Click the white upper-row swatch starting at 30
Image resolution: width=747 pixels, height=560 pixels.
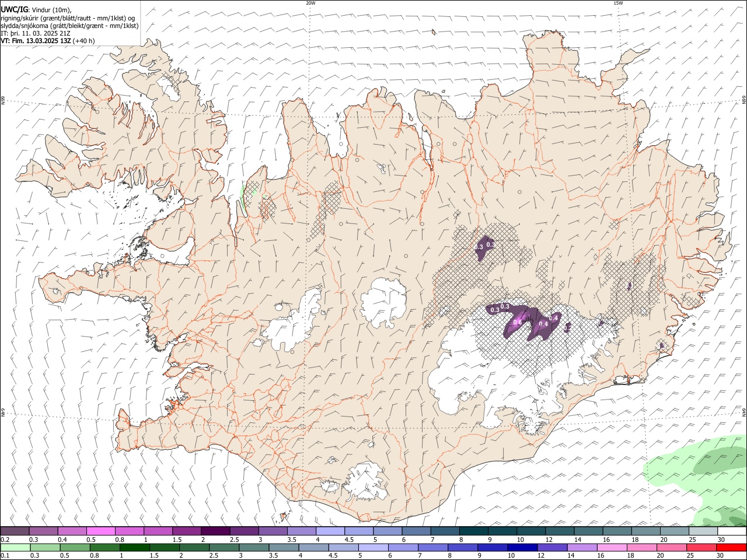[x=731, y=531]
